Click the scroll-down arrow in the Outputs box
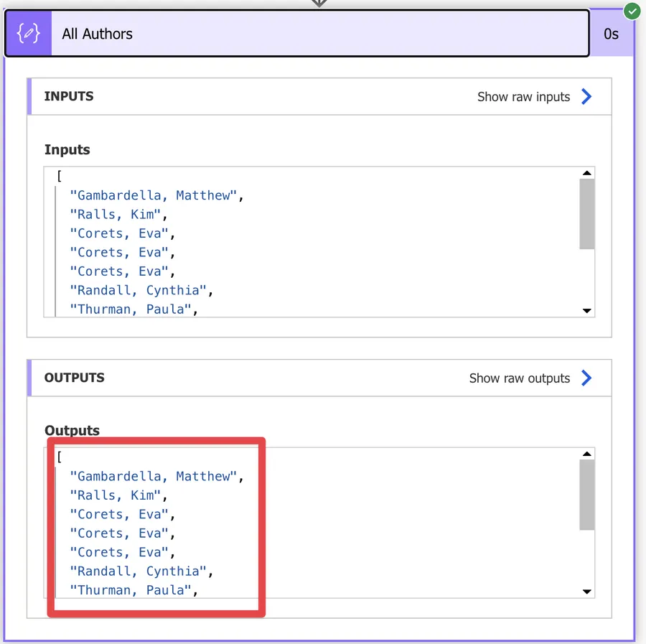The height and width of the screenshot is (644, 646). [x=587, y=591]
